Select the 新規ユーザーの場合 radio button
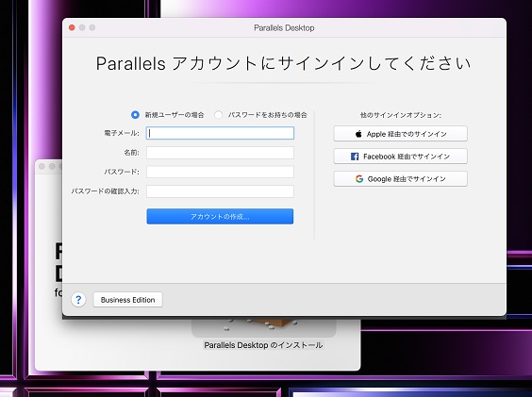Viewport: 532px width, 397px height. pyautogui.click(x=135, y=115)
